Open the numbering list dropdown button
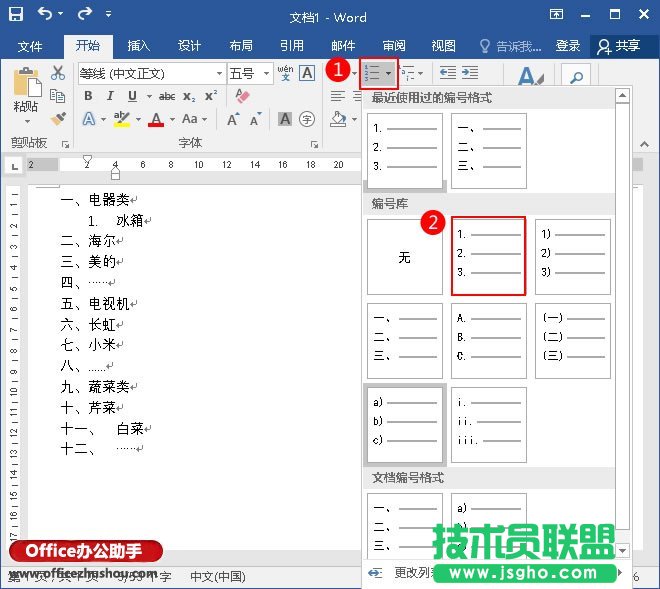This screenshot has height=589, width=660. 378,73
